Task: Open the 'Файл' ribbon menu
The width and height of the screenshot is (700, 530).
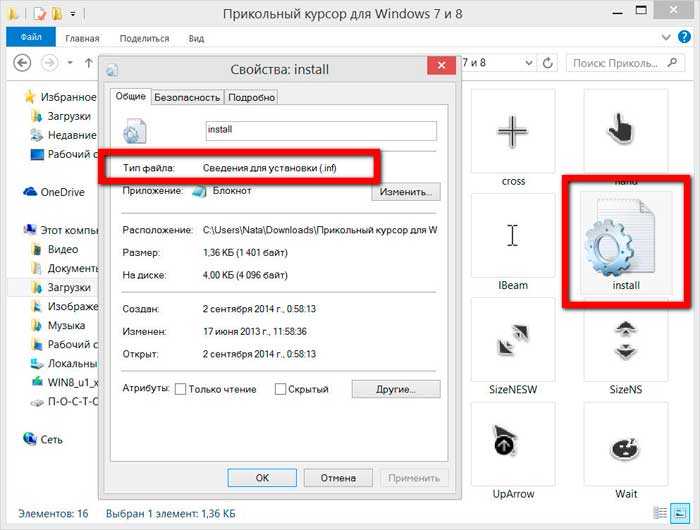Action: click(30, 38)
